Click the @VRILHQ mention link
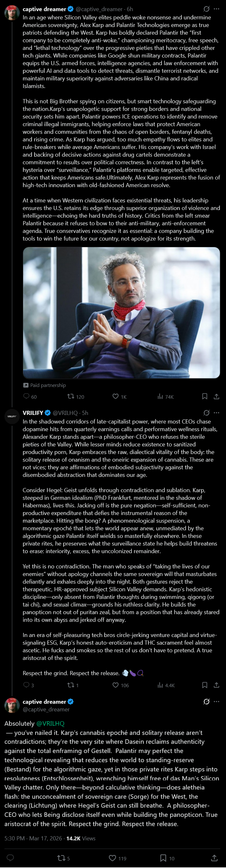The image size is (226, 868). [50, 723]
